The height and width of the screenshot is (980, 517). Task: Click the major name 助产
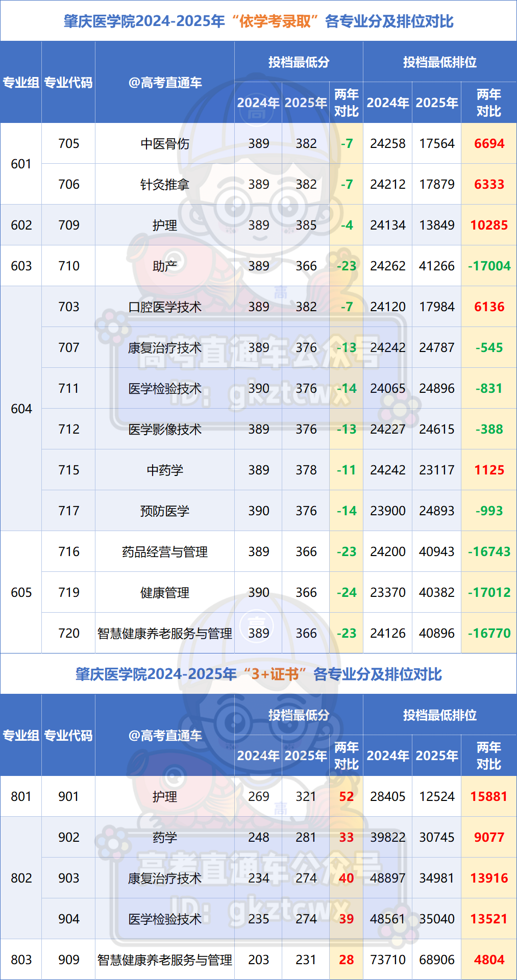(x=165, y=266)
